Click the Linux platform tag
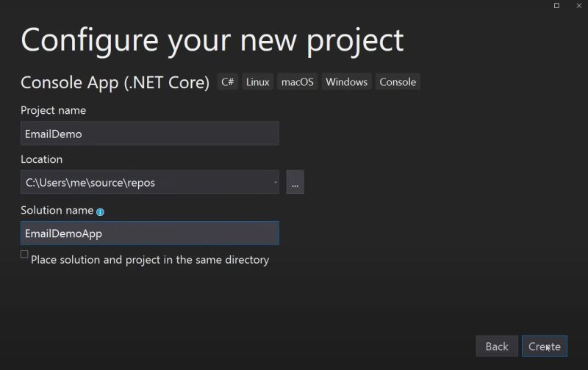The width and height of the screenshot is (588, 370). click(258, 81)
